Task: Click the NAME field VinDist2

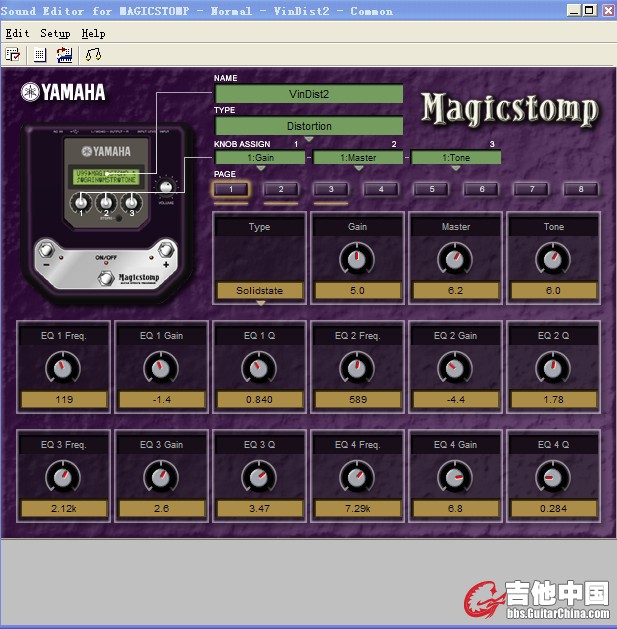Action: pyautogui.click(x=309, y=94)
